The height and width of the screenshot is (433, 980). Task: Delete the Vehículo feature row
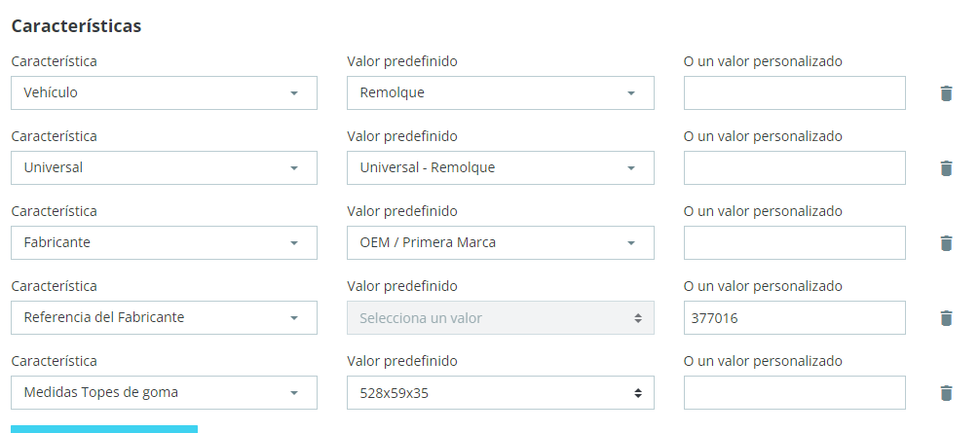tap(945, 93)
